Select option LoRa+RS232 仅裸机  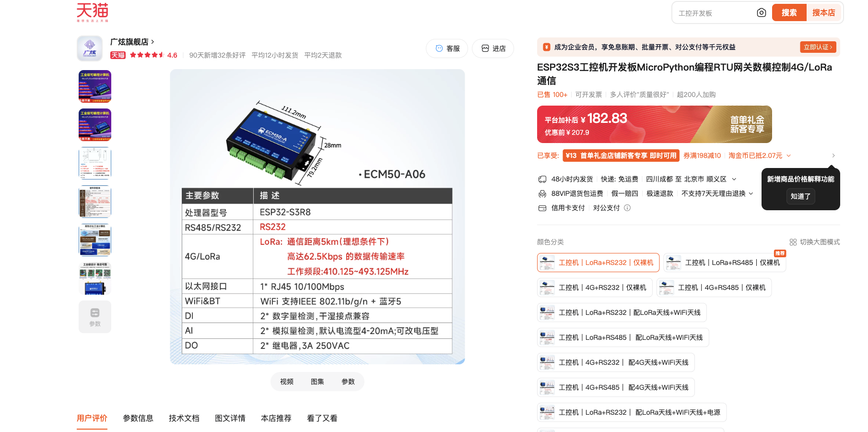tap(598, 263)
